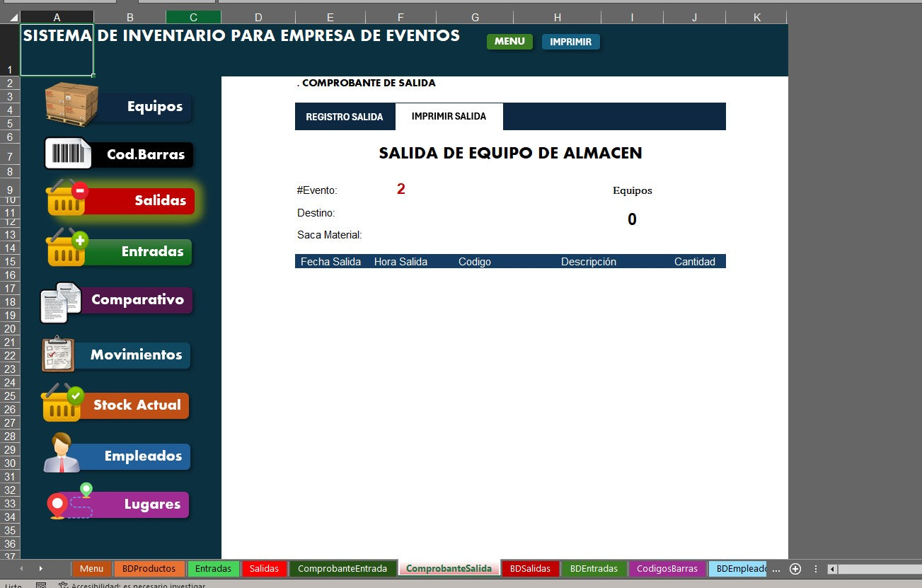
Task: Click the red-minus basket Salidas icon
Action: tap(67, 198)
